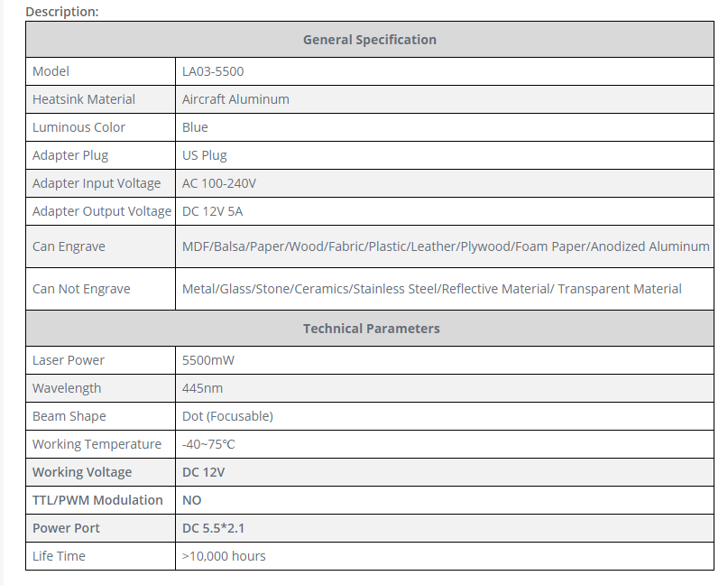The image size is (728, 585).
Task: Click the Technical Parameters header row
Action: pyautogui.click(x=371, y=329)
